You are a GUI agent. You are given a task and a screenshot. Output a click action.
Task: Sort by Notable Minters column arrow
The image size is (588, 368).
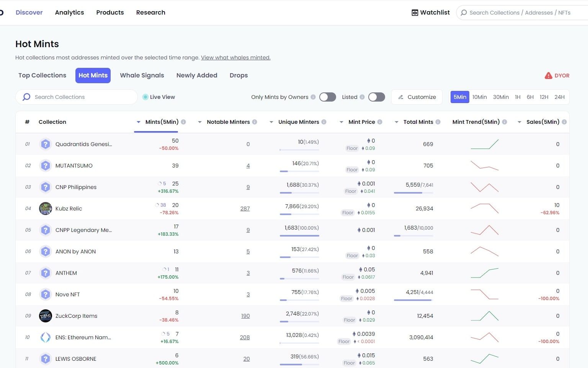point(200,122)
